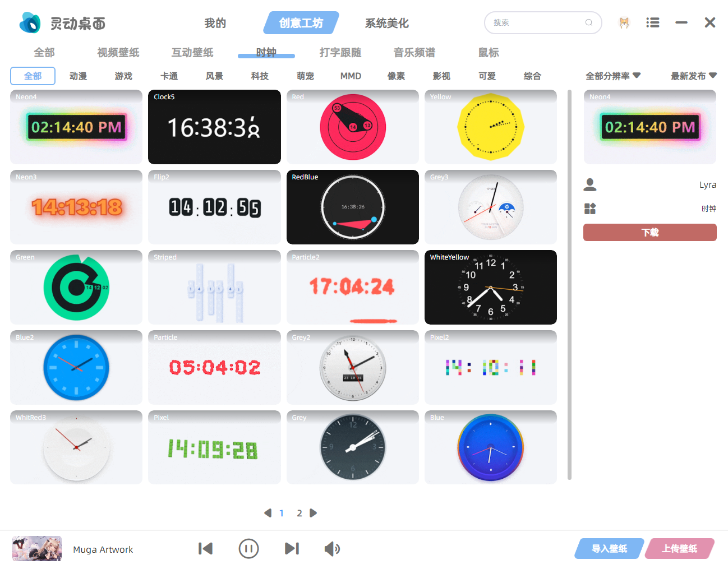Screen dimensions: 728x569
Task: Click the 上传壁纸 button
Action: pyautogui.click(x=679, y=548)
